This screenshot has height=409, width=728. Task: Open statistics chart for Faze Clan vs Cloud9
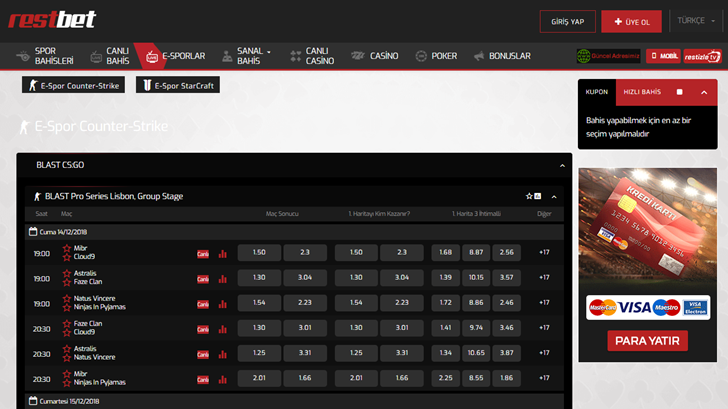tap(223, 329)
